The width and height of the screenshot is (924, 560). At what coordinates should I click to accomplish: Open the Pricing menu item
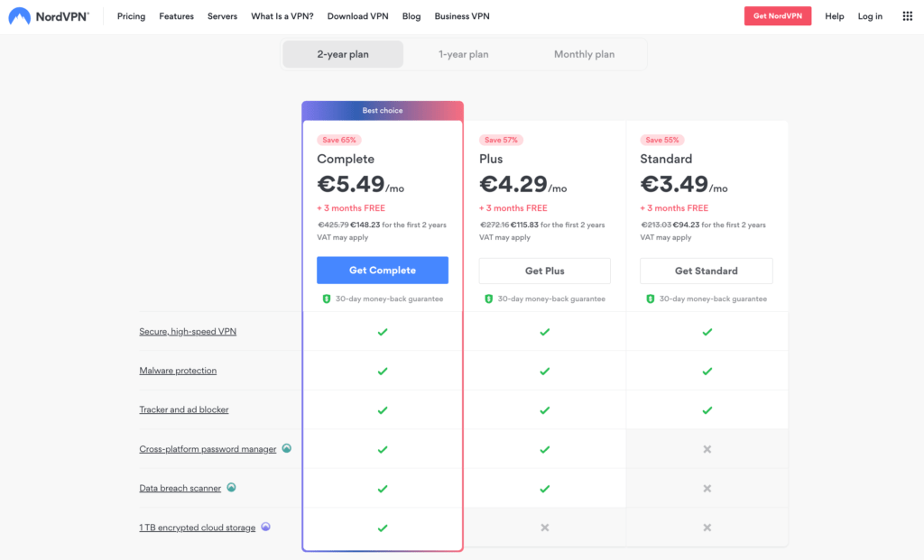[131, 15]
